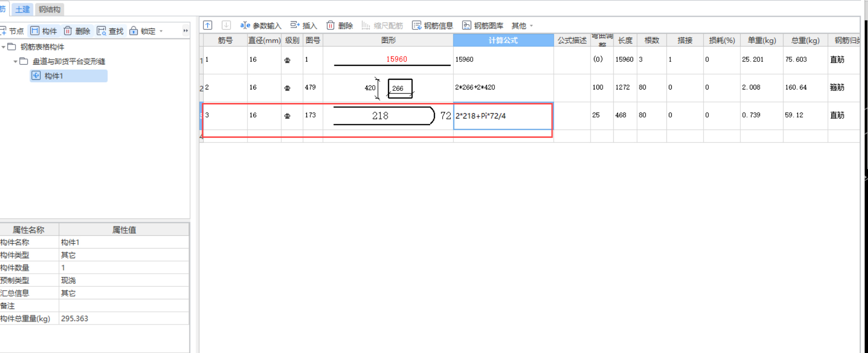The image size is (868, 353).
Task: Switch to the 钢结构 tab
Action: pyautogui.click(x=49, y=9)
